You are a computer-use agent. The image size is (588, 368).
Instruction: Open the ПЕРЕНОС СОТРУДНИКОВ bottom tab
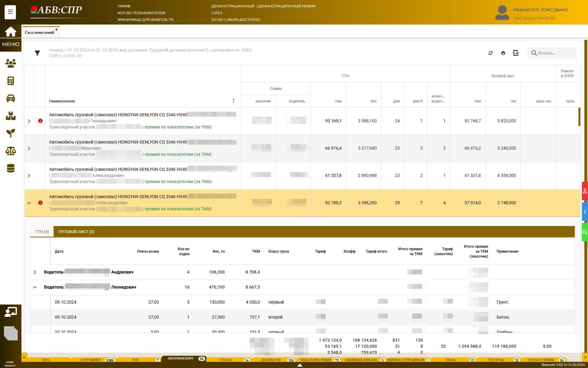(x=408, y=360)
